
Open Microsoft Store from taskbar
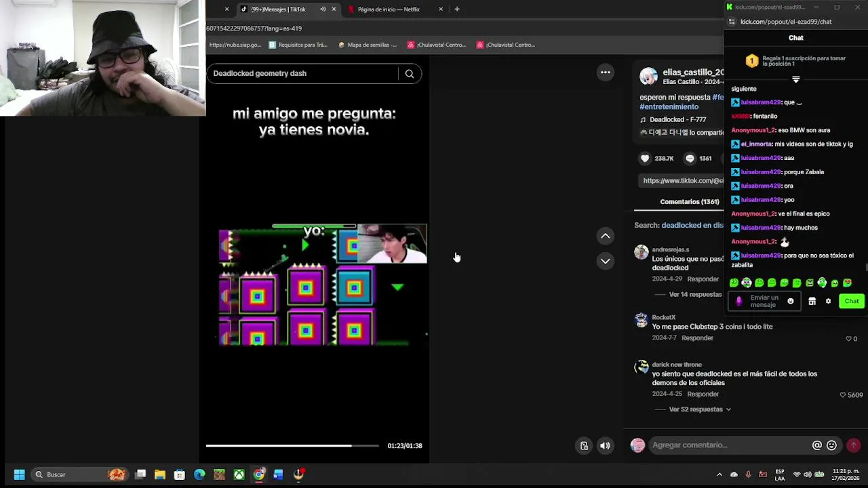pyautogui.click(x=180, y=474)
